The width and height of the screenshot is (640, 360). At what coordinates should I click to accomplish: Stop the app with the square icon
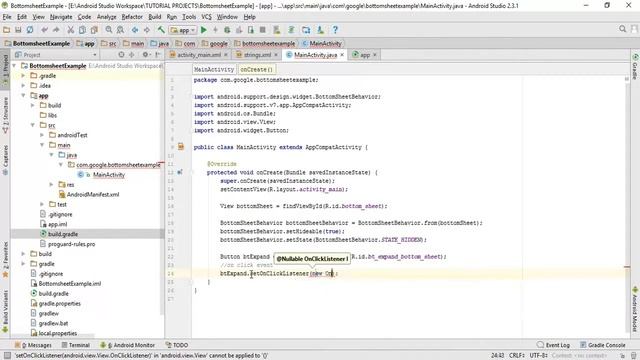[x=263, y=30]
